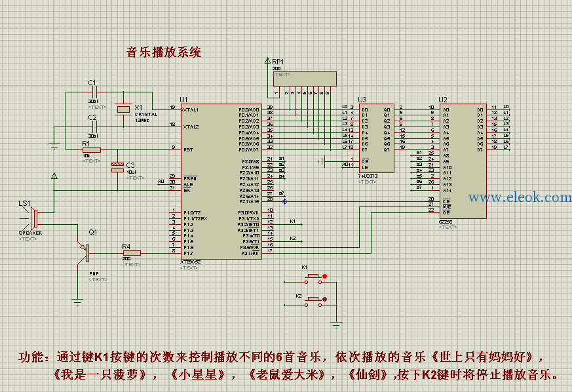This screenshot has height=392, width=572.
Task: Select the ground symbol below Q1
Action: (x=77, y=302)
